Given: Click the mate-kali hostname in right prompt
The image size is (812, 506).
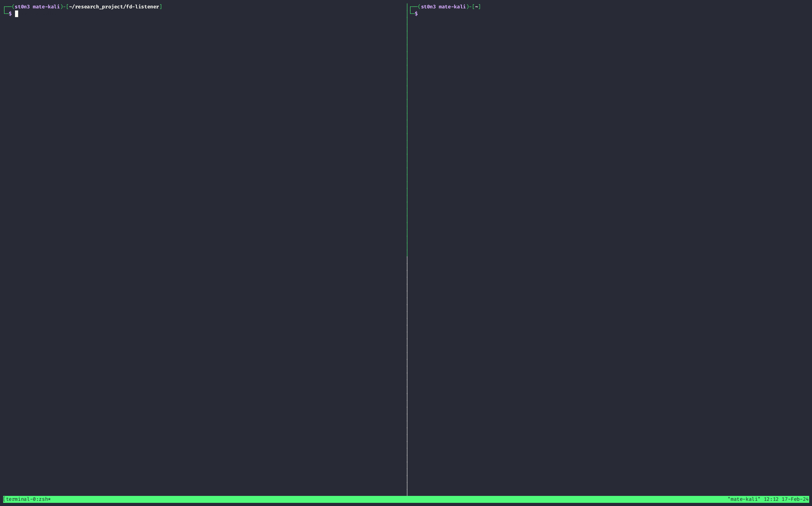Looking at the screenshot, I should pos(452,7).
